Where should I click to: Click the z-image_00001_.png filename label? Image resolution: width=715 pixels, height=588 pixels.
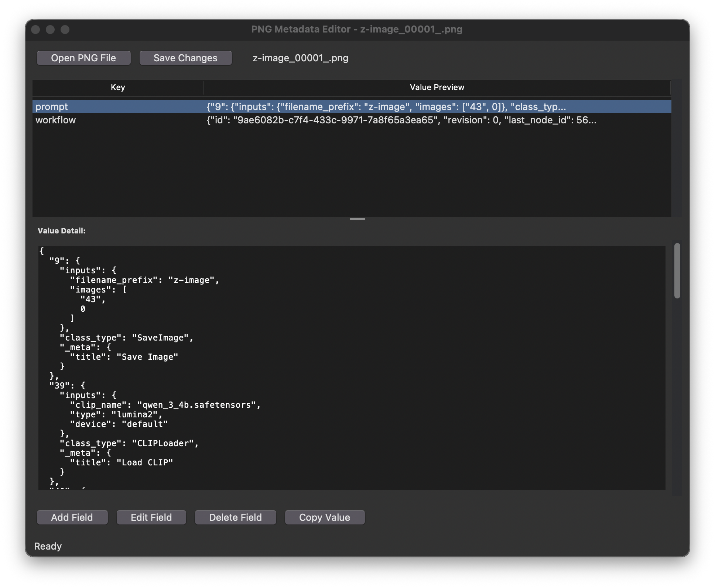pos(300,58)
